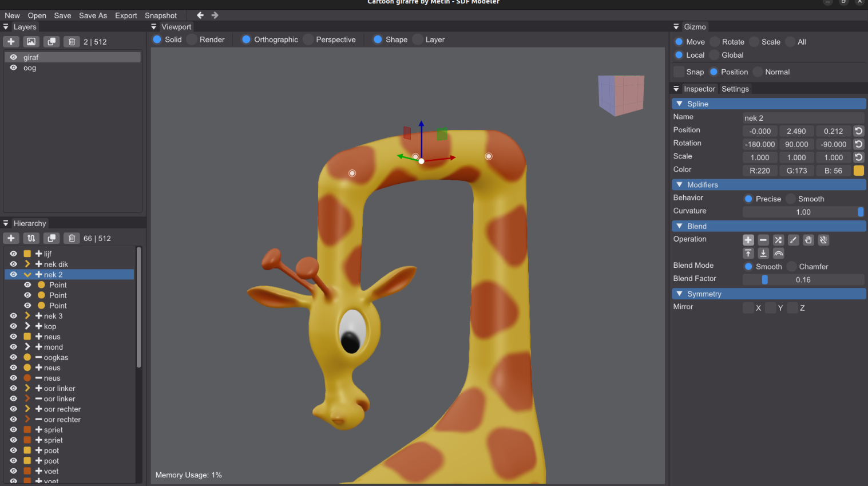
Task: Select the Intersect blend operation icon
Action: [x=778, y=240]
